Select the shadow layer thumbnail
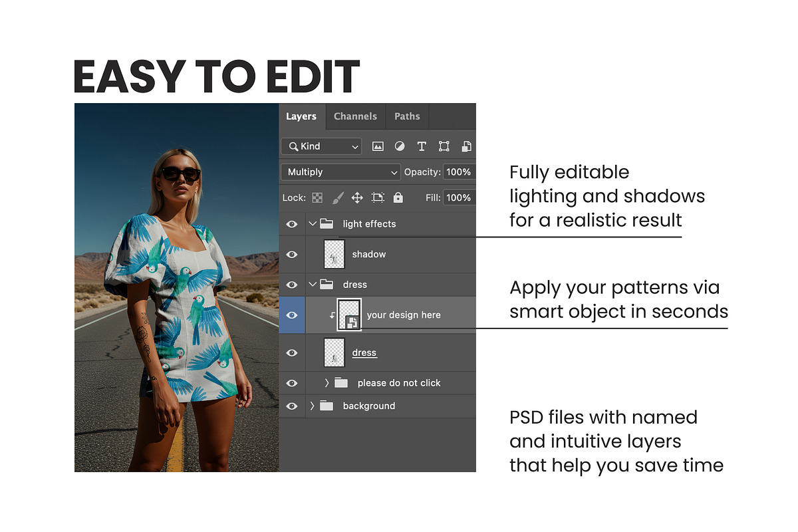This screenshot has width=798, height=532. pyautogui.click(x=334, y=254)
